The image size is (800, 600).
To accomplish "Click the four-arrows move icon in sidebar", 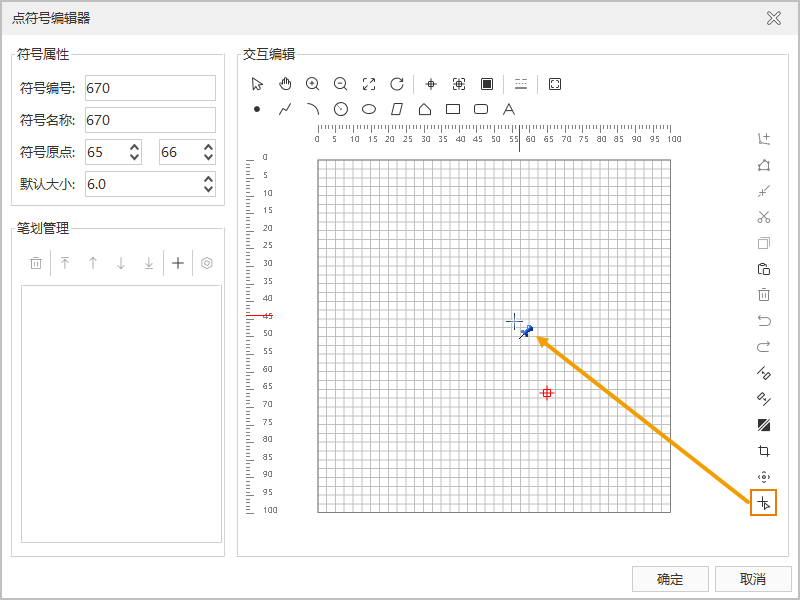I will tap(764, 477).
